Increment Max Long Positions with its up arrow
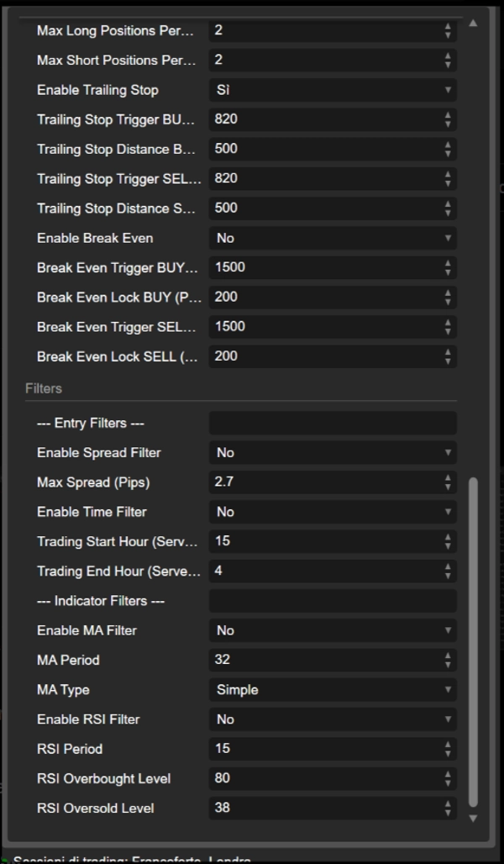The height and width of the screenshot is (864, 504). [x=448, y=27]
